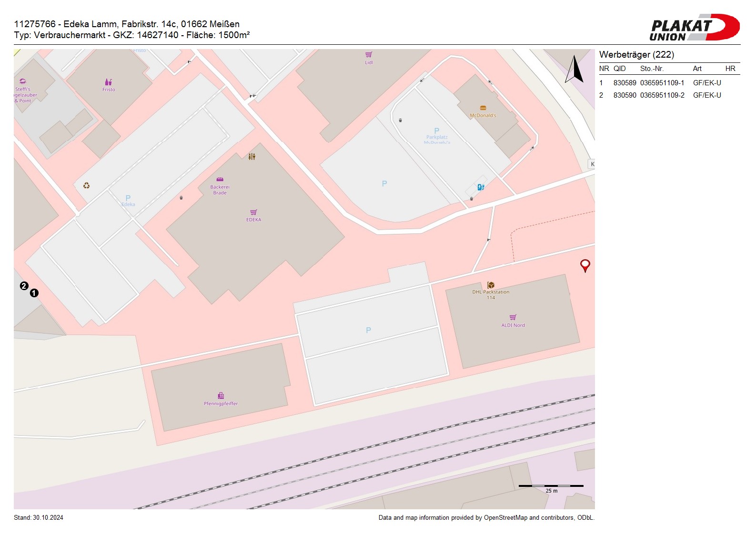Click the Edeka Lamm address title line
The width and height of the screenshot is (756, 535).
[x=127, y=24]
